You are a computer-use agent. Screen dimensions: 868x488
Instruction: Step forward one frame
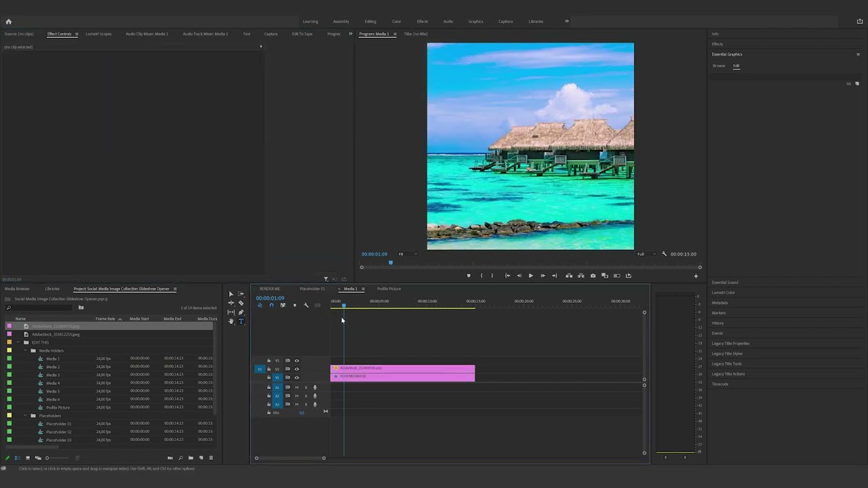click(x=542, y=276)
